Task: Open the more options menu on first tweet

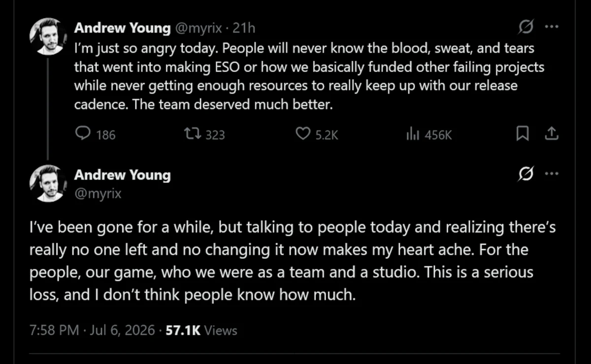Action: click(552, 29)
